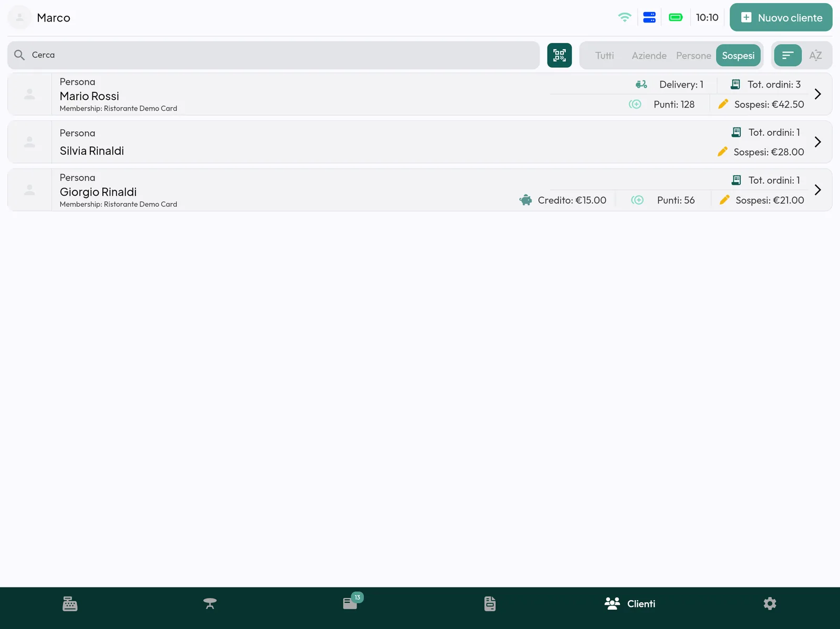The image size is (840, 629).
Task: Select the name Giorgio Rinaldi
Action: 98,192
